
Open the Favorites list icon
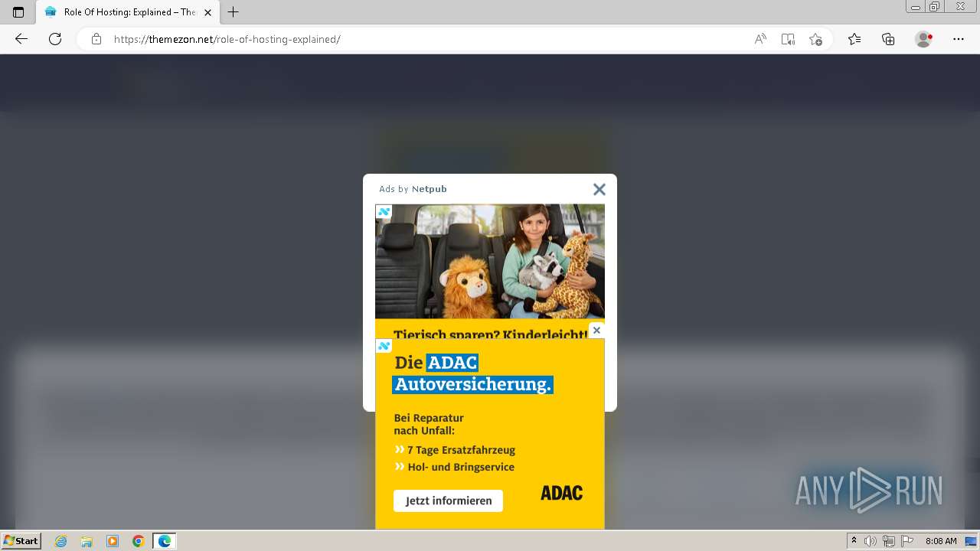click(x=854, y=39)
